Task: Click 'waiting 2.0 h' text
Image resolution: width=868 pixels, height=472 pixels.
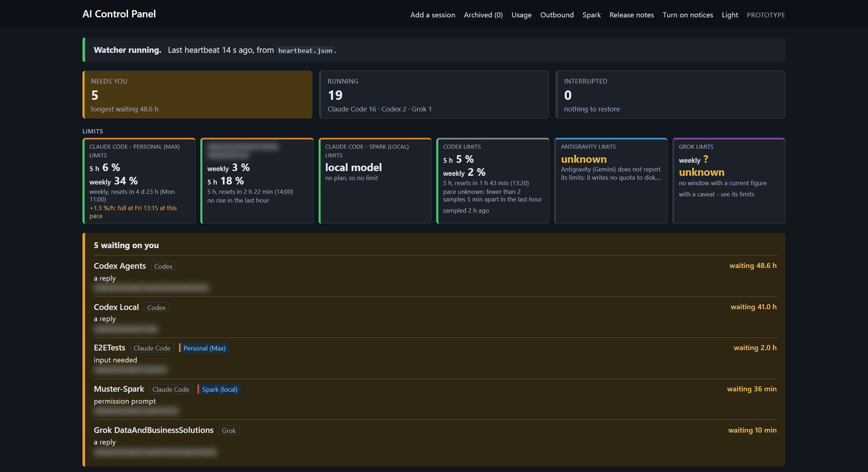Action: pos(755,348)
